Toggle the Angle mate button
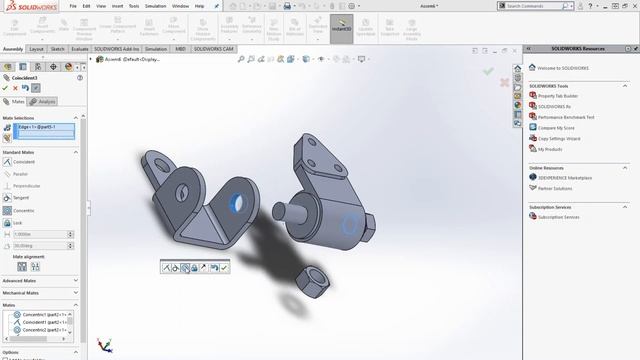 tap(7, 246)
